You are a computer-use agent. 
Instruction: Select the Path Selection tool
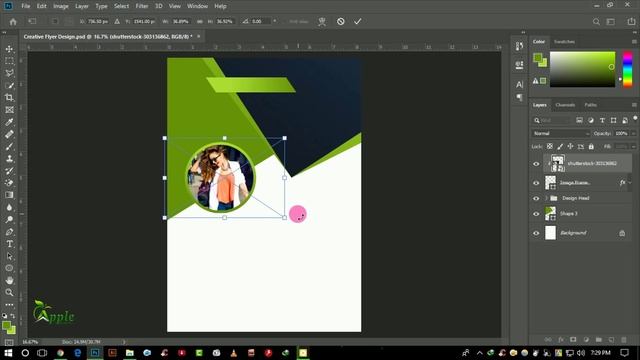(9, 256)
